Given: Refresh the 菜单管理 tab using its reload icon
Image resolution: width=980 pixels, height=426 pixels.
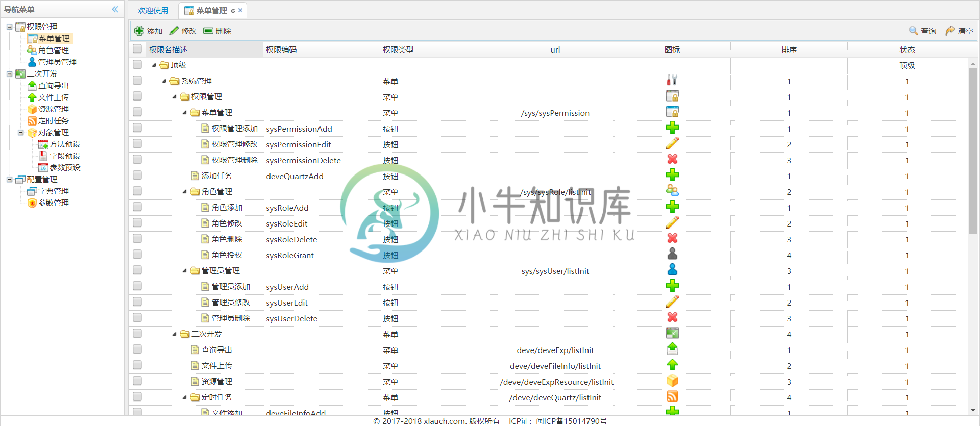Looking at the screenshot, I should point(233,11).
